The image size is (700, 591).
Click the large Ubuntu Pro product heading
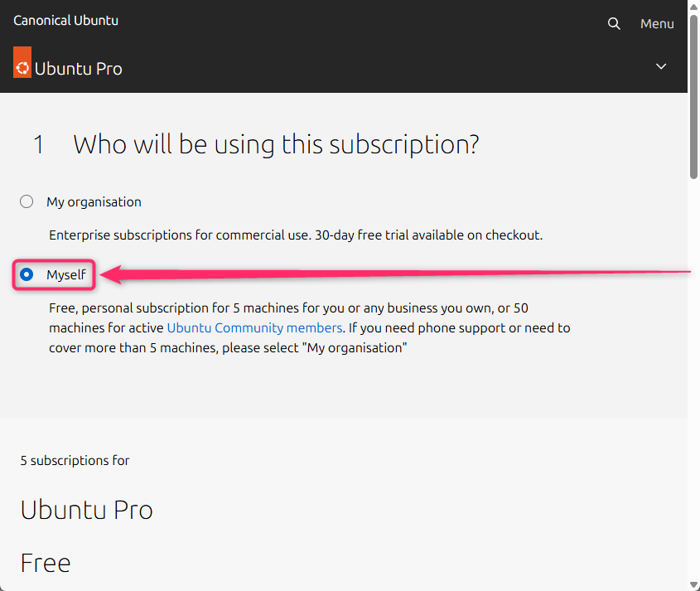tap(87, 510)
